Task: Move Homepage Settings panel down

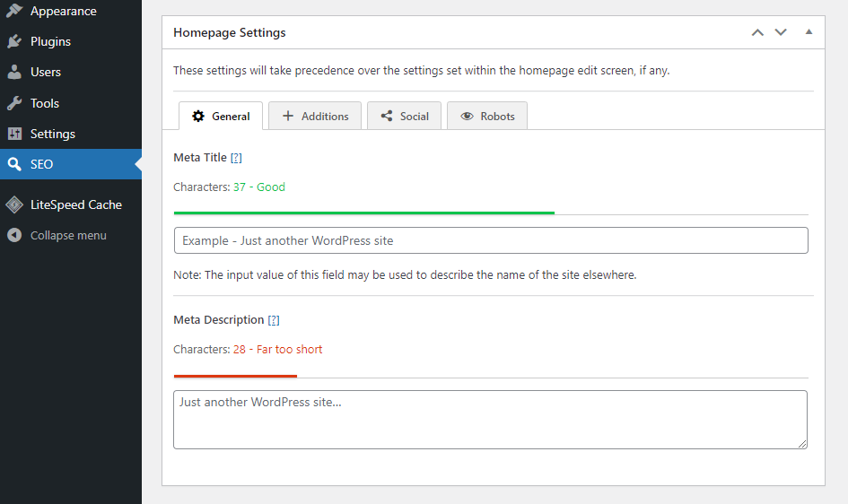Action: click(781, 32)
